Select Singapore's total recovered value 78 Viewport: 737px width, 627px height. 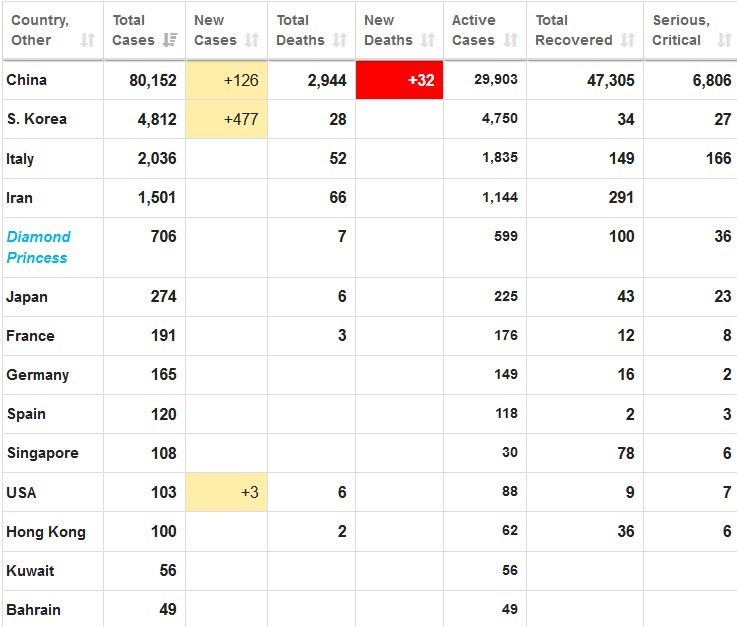tap(626, 453)
